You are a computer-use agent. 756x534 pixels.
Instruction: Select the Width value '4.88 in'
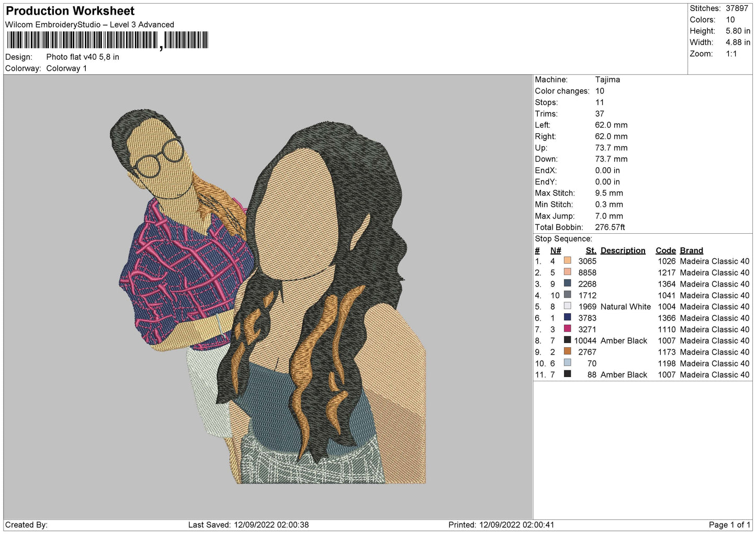(738, 42)
